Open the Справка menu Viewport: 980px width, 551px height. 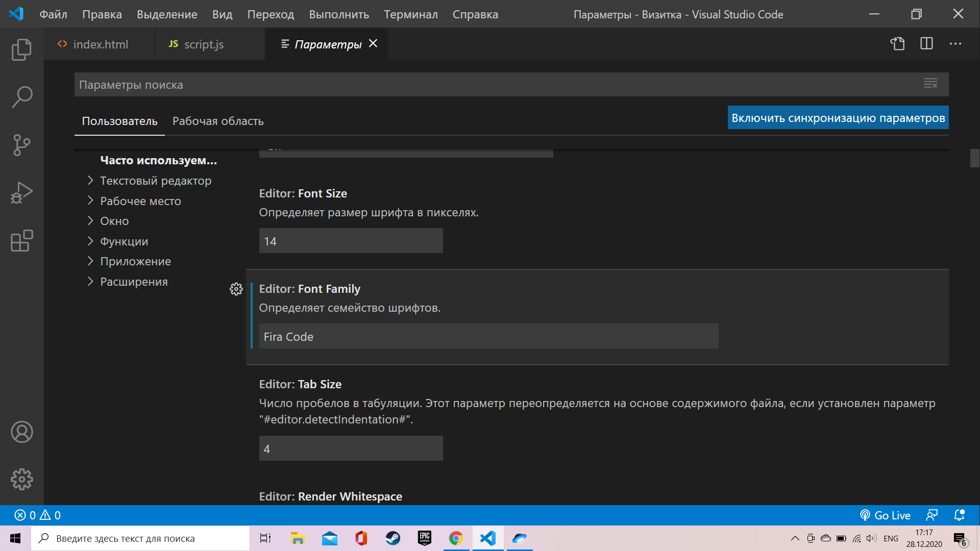pos(475,14)
